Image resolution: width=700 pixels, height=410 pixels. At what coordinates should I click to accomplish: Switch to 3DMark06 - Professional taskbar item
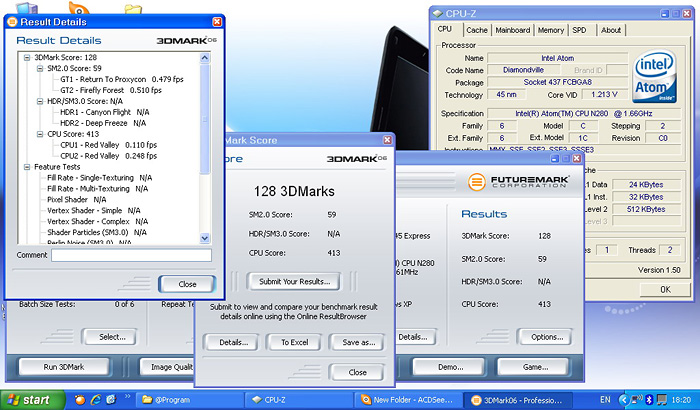pos(517,400)
